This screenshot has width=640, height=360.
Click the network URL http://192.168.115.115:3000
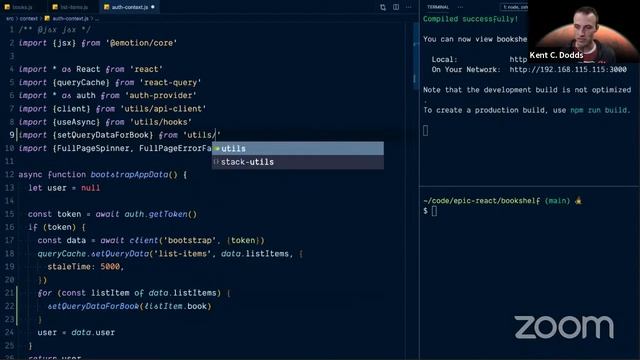coord(568,69)
